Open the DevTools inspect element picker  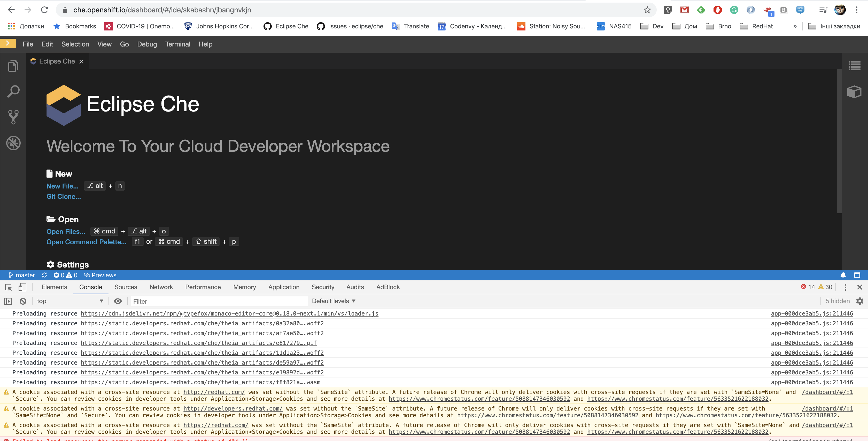click(9, 287)
